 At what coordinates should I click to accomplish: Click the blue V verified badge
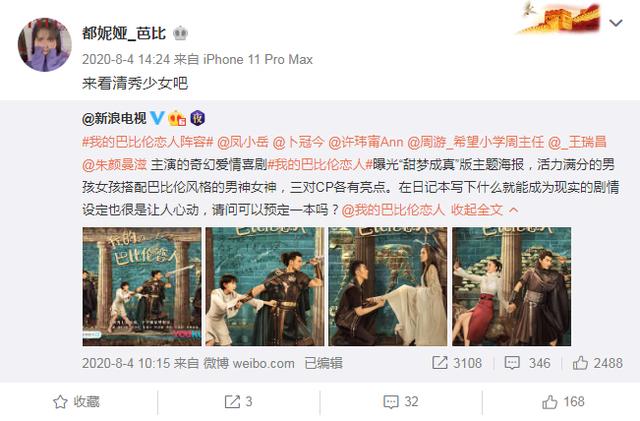coord(157,118)
